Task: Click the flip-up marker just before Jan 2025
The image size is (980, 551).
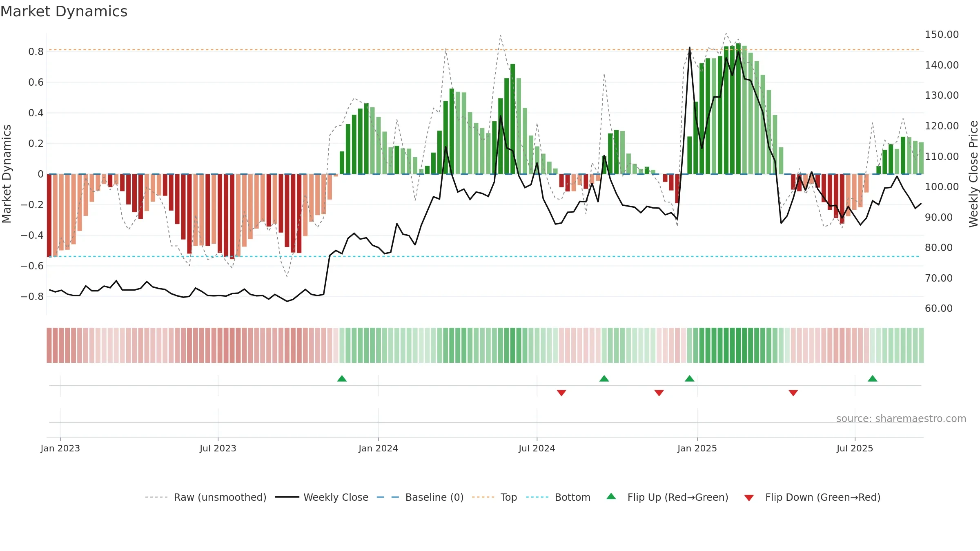Action: click(690, 378)
